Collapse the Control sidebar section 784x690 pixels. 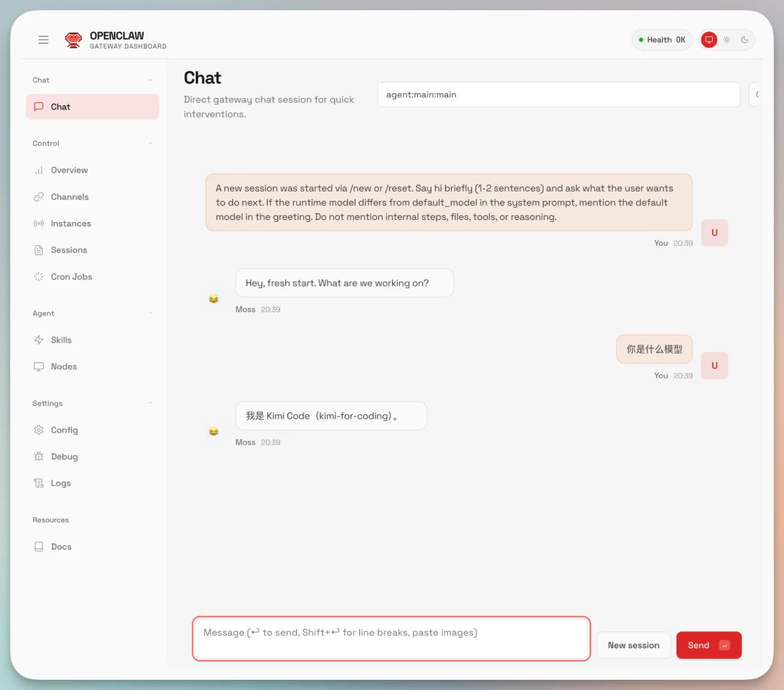[x=150, y=144]
